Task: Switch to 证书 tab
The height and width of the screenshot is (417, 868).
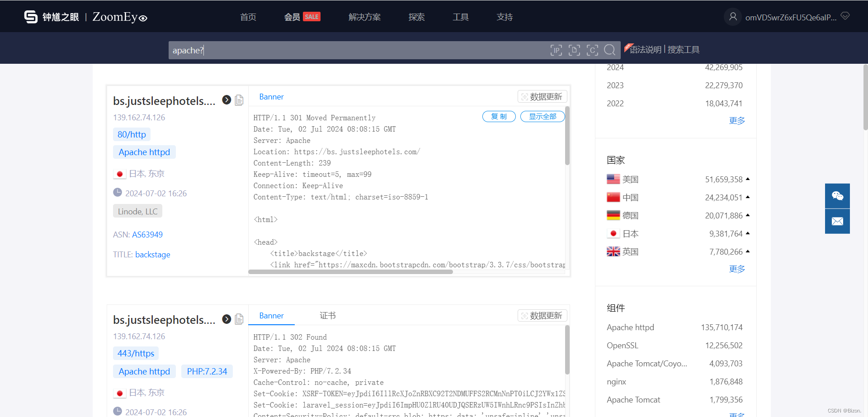Action: (x=328, y=316)
